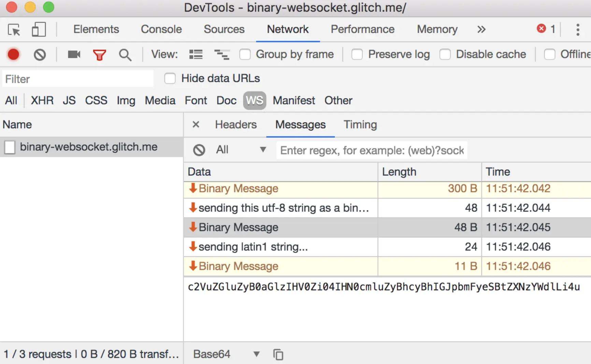
Task: Switch to large request rows view
Action: (x=196, y=55)
